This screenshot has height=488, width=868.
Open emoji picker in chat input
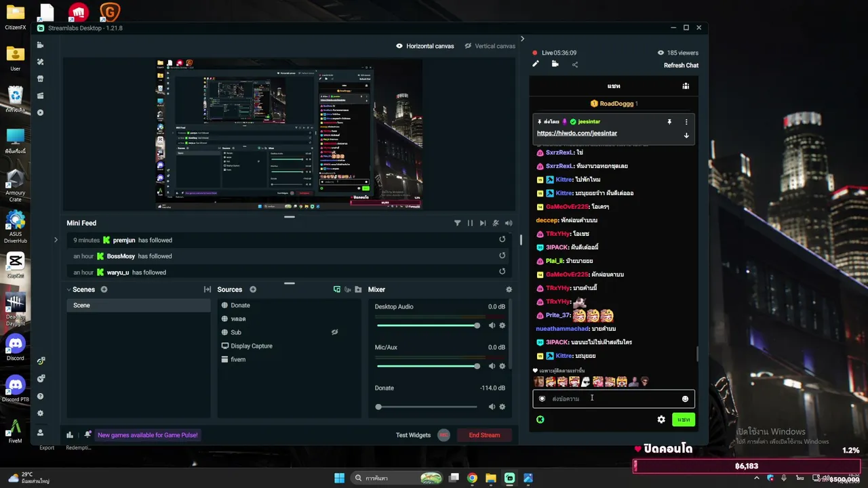pyautogui.click(x=685, y=399)
